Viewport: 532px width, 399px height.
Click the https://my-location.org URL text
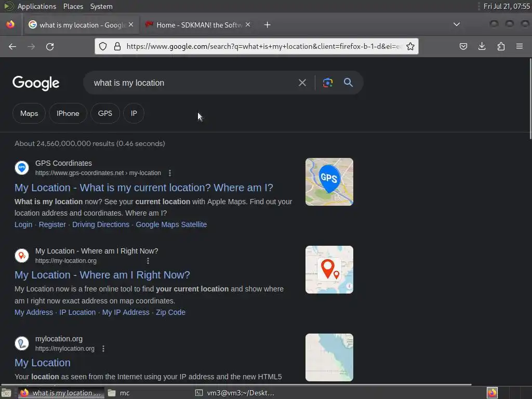pyautogui.click(x=66, y=261)
